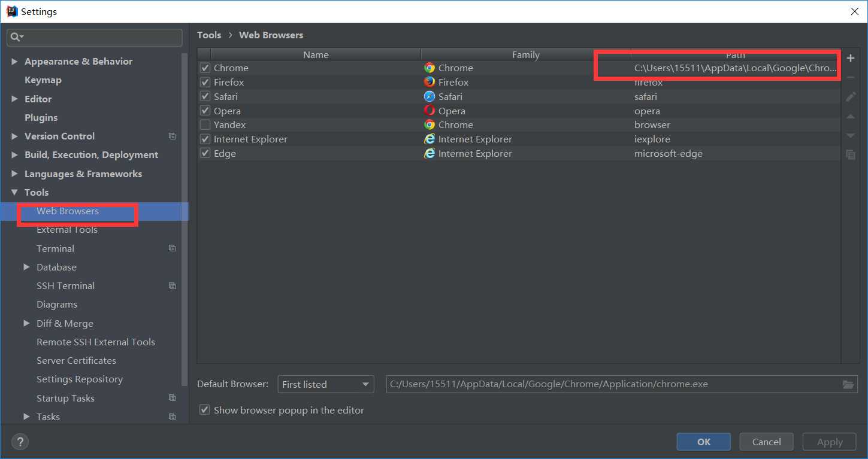Expand Appearance & Behavior section
The height and width of the screenshot is (459, 868).
(14, 62)
